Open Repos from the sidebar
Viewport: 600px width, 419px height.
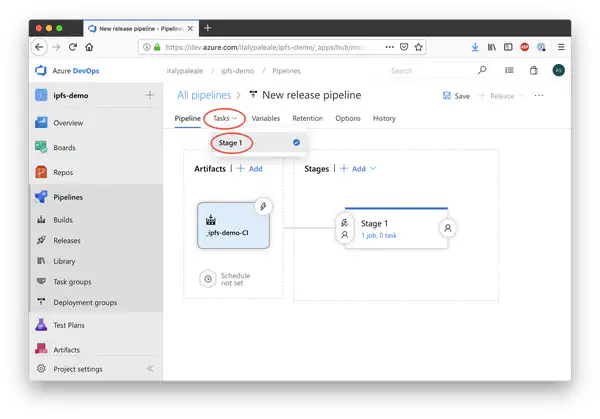[x=63, y=172]
